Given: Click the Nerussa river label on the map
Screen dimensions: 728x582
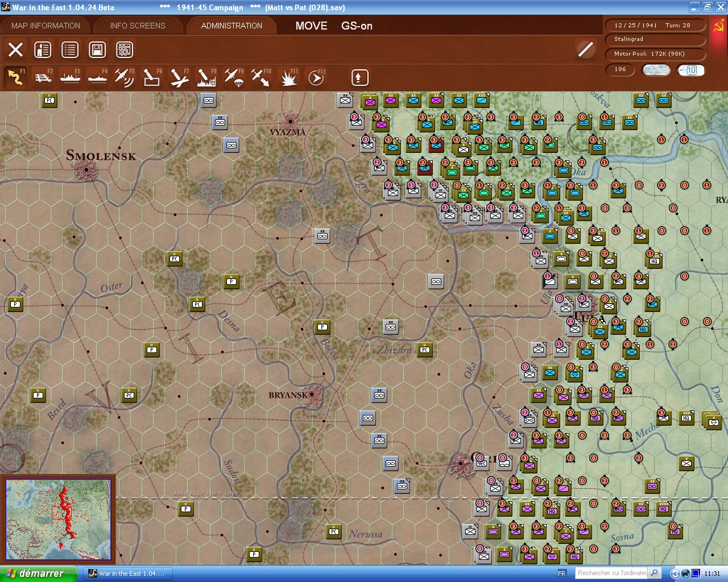Looking at the screenshot, I should 366,534.
